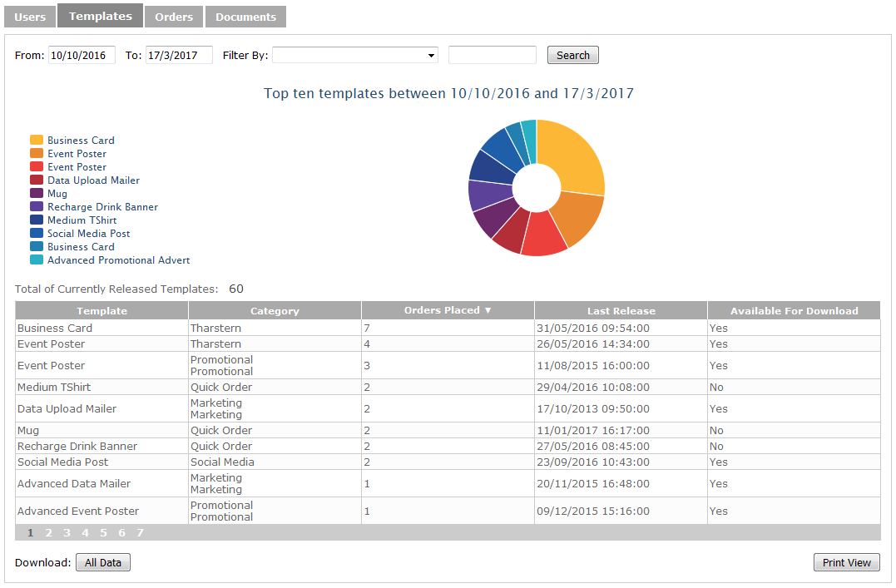This screenshot has height=588, width=896.
Task: Go to page 2 of results
Action: [48, 533]
